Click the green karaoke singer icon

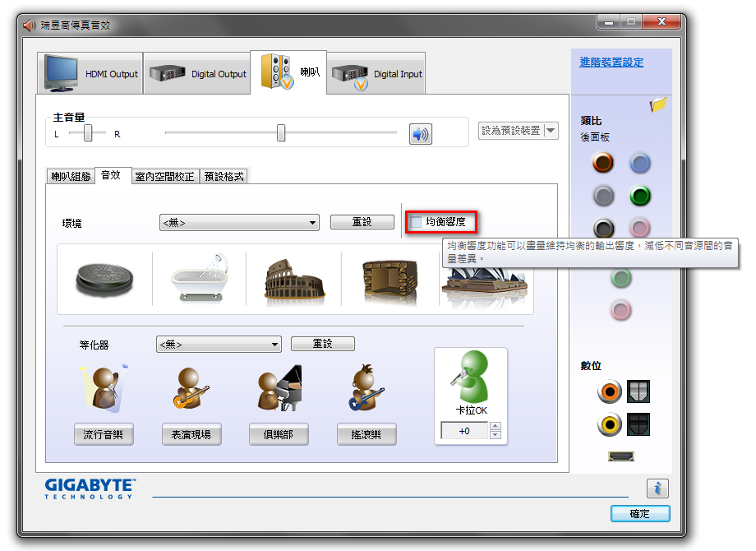click(x=471, y=377)
